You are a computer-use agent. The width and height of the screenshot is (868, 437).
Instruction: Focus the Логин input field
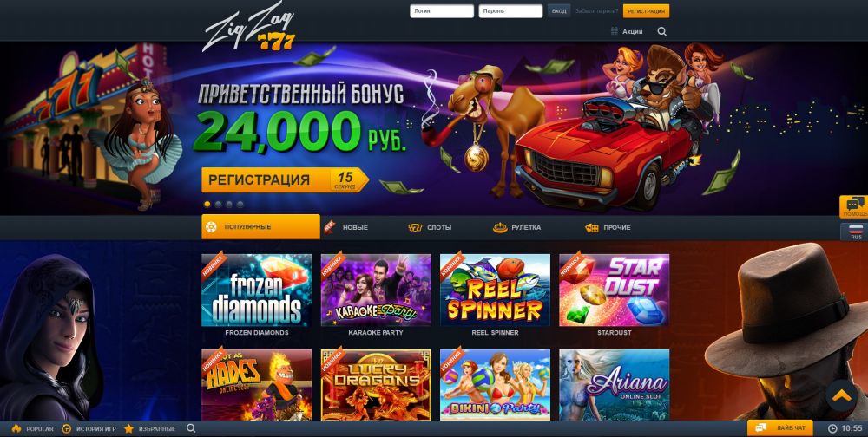point(442,11)
